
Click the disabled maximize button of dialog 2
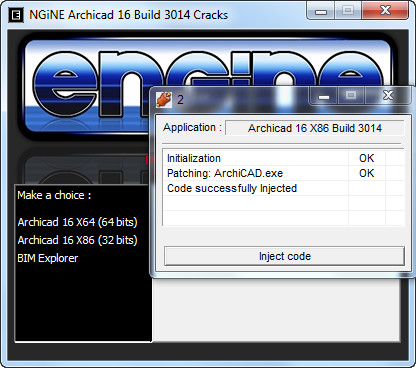(x=351, y=96)
